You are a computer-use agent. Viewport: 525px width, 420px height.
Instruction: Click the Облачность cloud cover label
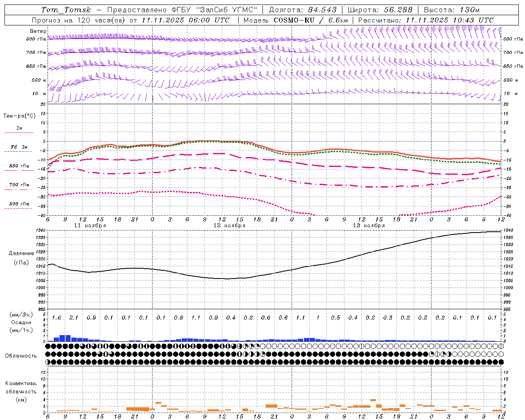pos(21,356)
